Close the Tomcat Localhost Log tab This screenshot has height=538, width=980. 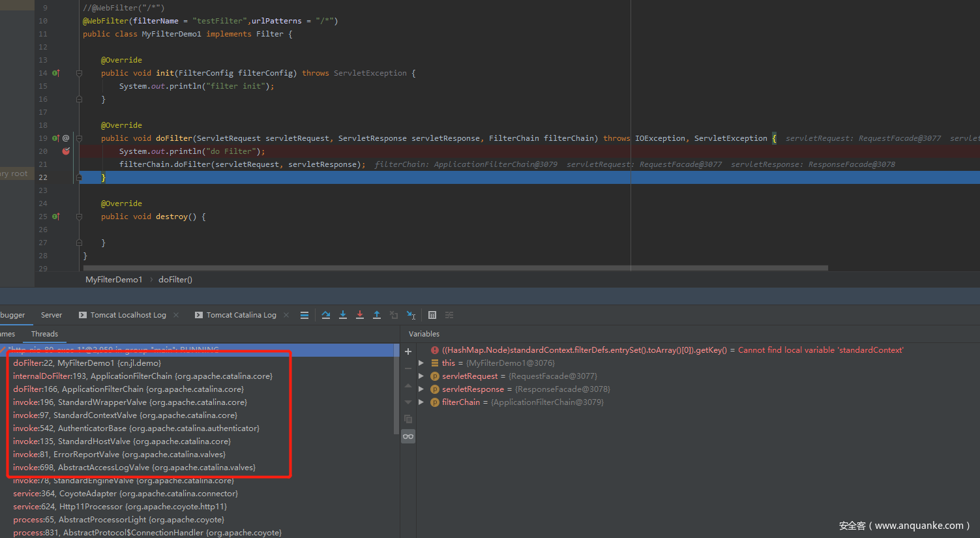176,315
